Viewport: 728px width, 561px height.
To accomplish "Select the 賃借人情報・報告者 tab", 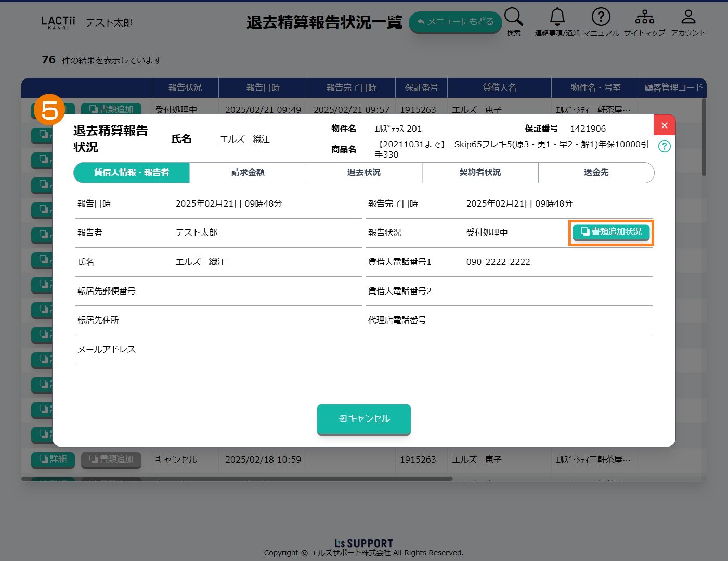I will click(132, 173).
